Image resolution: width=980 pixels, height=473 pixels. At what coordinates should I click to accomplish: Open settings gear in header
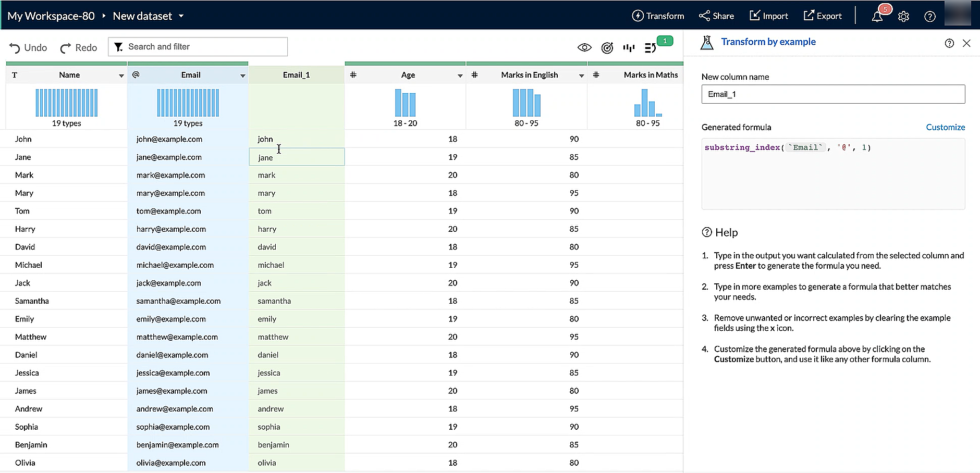[x=903, y=17]
